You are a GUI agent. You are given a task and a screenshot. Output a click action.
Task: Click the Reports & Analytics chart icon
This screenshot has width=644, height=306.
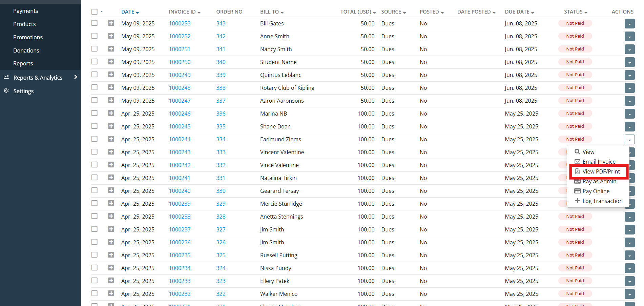[x=6, y=77]
